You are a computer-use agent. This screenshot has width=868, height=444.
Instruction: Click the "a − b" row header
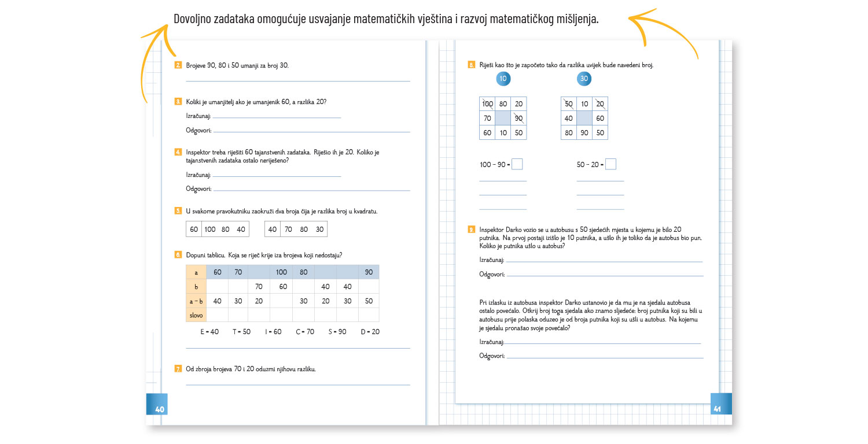click(x=196, y=301)
